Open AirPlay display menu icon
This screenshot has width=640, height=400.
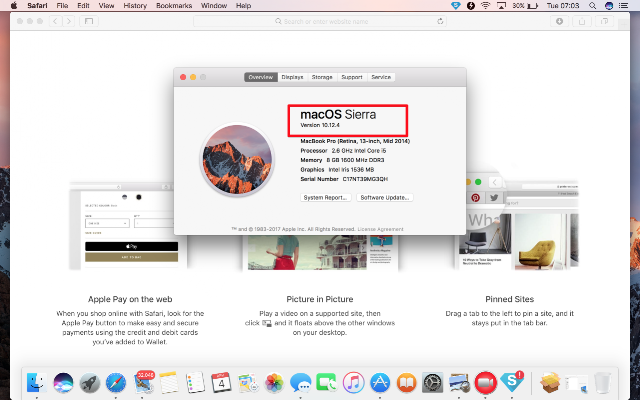[501, 6]
